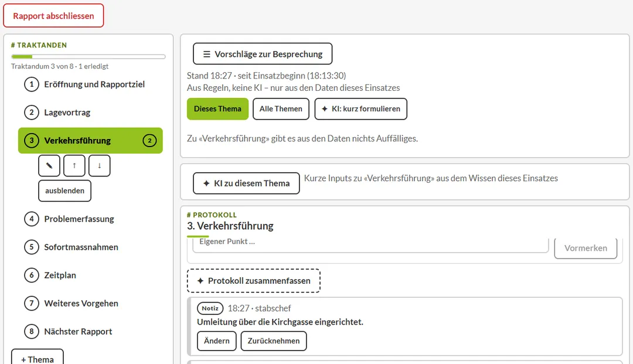Viewport: 633px width, 364px height.
Task: Click the pencil edit icon under Verkehrsführung
Action: pyautogui.click(x=49, y=165)
